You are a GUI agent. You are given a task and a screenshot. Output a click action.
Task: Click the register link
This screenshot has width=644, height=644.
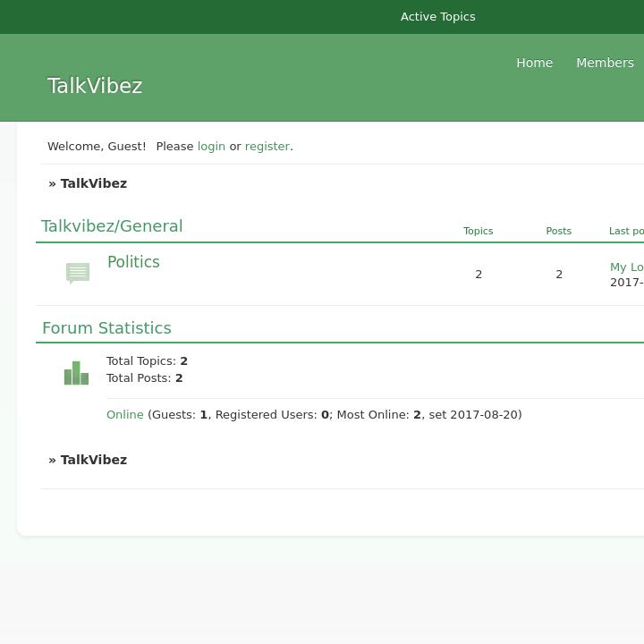pyautogui.click(x=267, y=146)
